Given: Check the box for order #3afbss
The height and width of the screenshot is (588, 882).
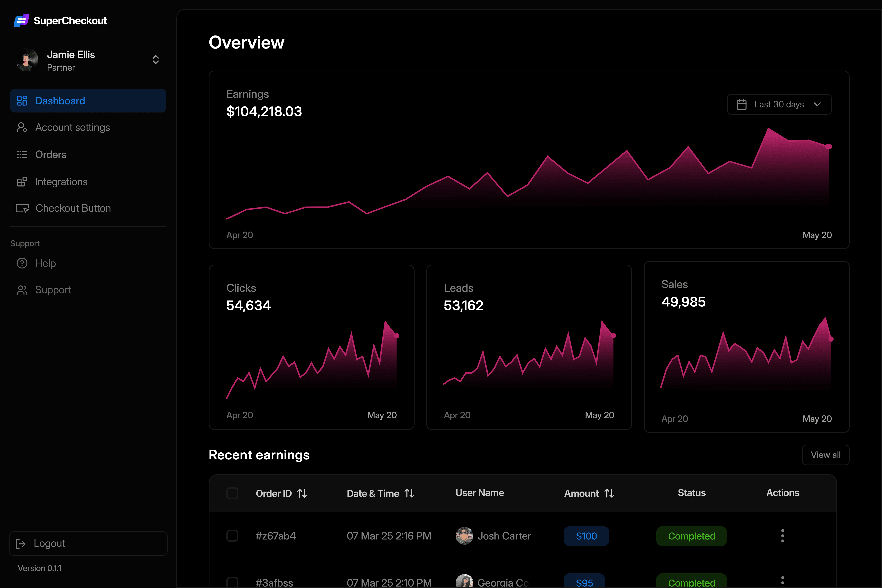Looking at the screenshot, I should click(232, 582).
